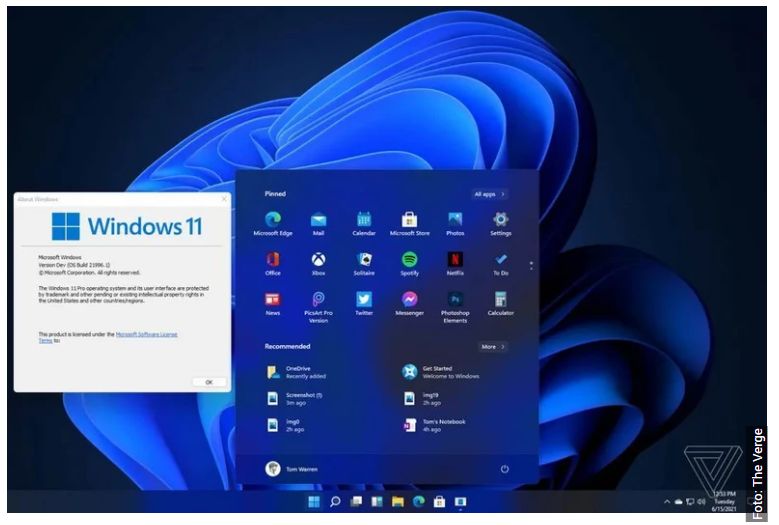Close the About Windows dialog
This screenshot has width=779, height=525.
tap(224, 199)
